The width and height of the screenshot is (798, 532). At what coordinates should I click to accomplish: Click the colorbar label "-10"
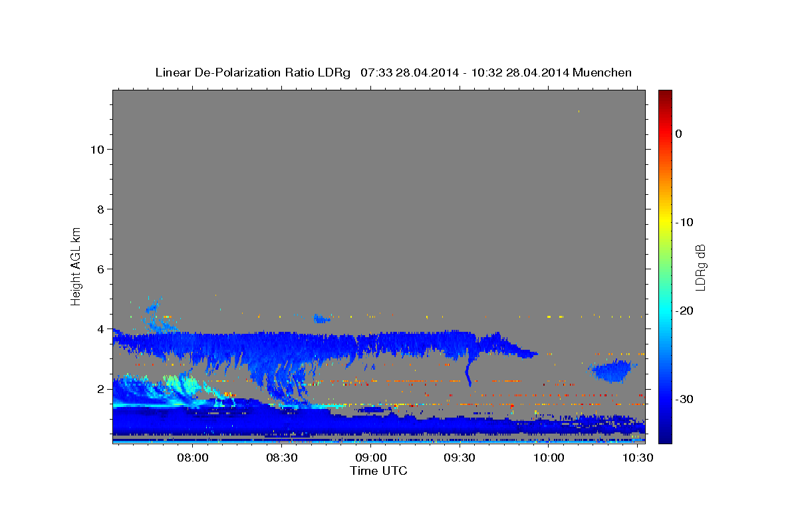click(684, 222)
